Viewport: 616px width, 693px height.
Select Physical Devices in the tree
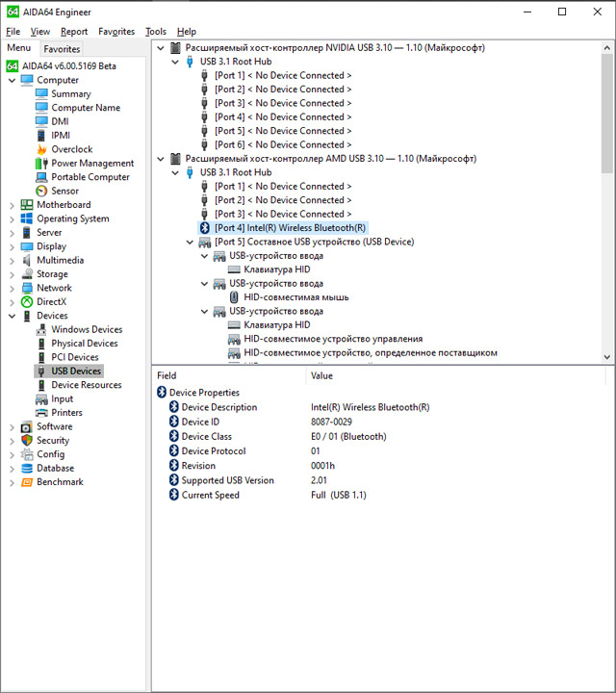click(85, 344)
